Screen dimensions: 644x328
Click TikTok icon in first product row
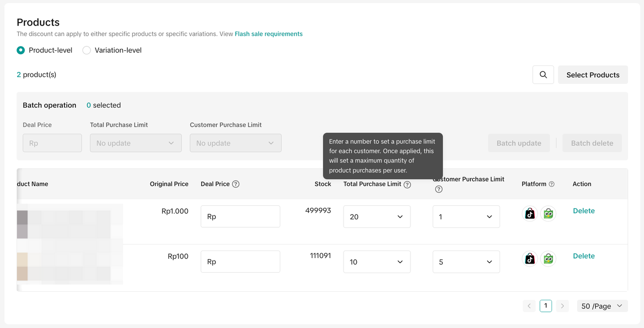[x=530, y=214]
